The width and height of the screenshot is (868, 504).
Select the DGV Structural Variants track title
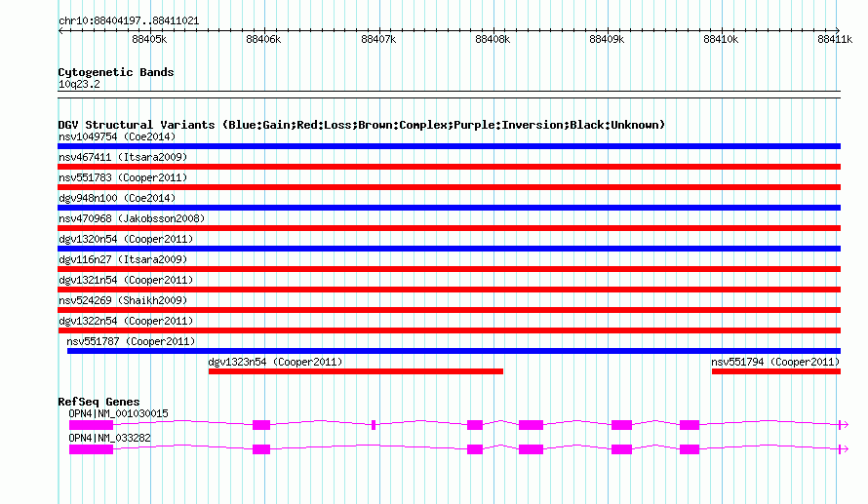(x=362, y=125)
